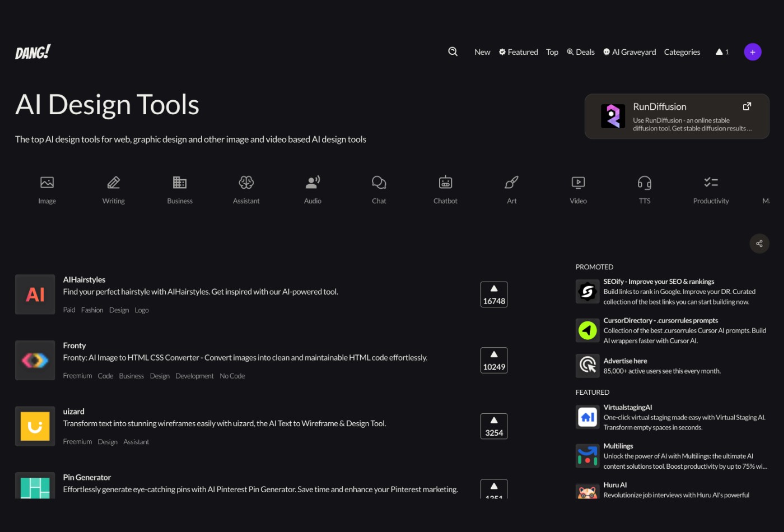Upvote uizard with 3254 votes
Screen dimensions: 784x532
coord(494,426)
